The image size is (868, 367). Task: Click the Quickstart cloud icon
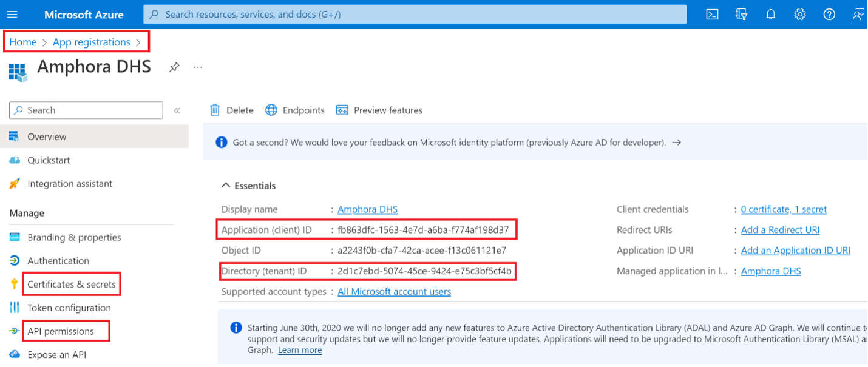pos(15,160)
